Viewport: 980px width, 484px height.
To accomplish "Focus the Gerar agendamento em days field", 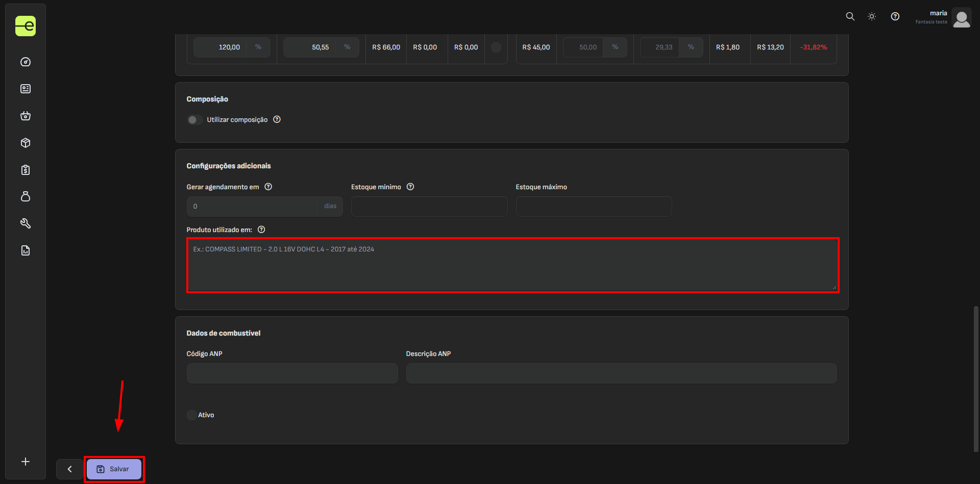I will [x=252, y=207].
